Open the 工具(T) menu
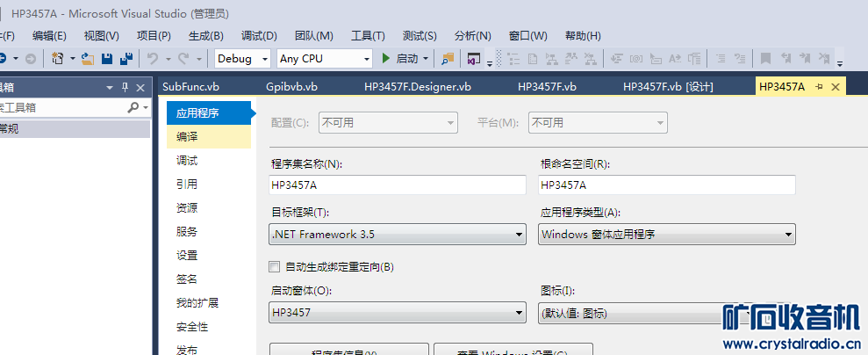This screenshot has width=868, height=355. (x=368, y=36)
